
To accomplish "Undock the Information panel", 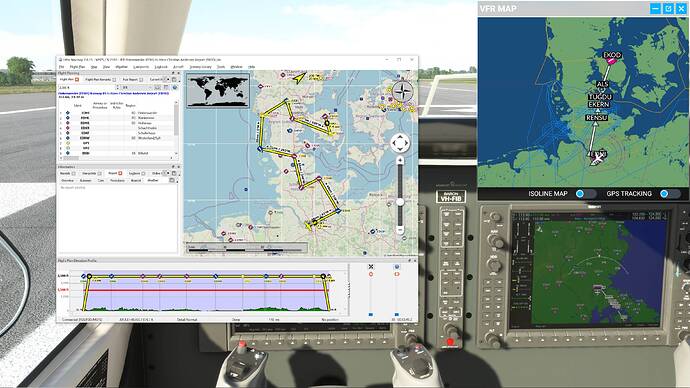I will click(173, 167).
